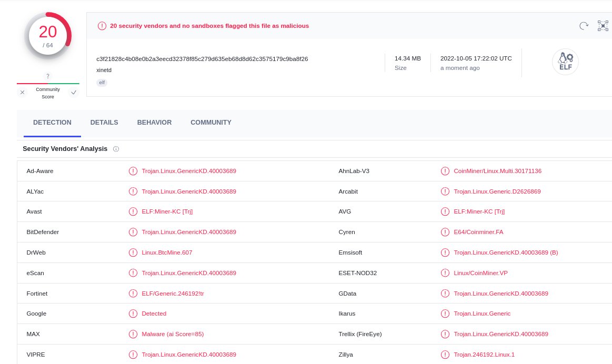Click the alert icon in Zillya row
The width and height of the screenshot is (612, 364).
445,354
